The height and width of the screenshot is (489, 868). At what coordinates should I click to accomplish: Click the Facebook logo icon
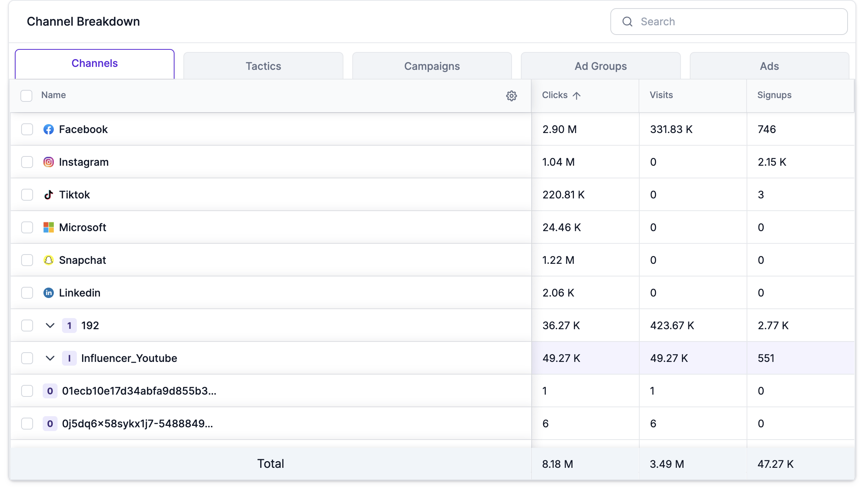pos(49,129)
